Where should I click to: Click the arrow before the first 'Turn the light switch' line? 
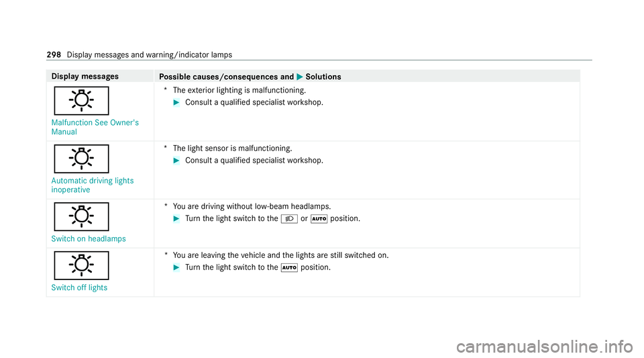pyautogui.click(x=176, y=219)
